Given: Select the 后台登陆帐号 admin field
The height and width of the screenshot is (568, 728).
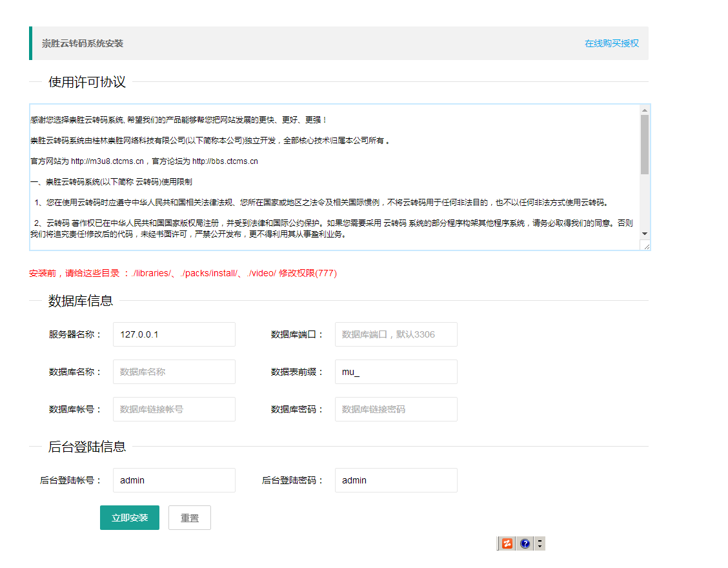Looking at the screenshot, I should 174,480.
